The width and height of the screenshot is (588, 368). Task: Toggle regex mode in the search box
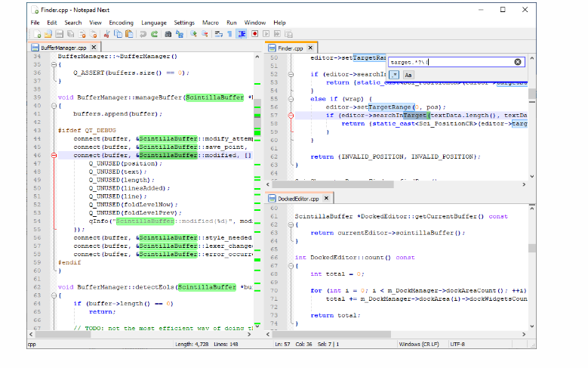395,75
